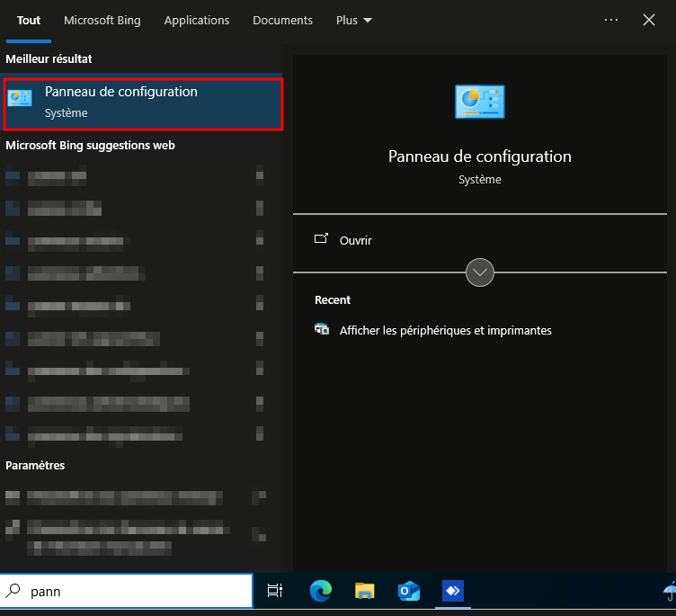The width and height of the screenshot is (676, 616).
Task: Open Task View from the taskbar
Action: point(275,591)
